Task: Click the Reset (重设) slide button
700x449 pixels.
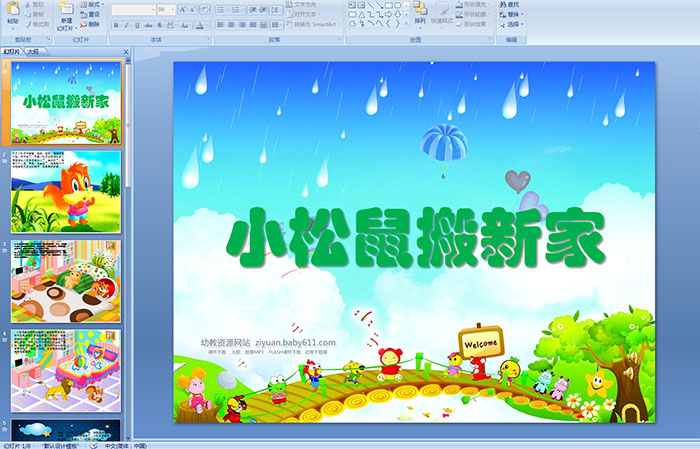Action: coord(91,14)
